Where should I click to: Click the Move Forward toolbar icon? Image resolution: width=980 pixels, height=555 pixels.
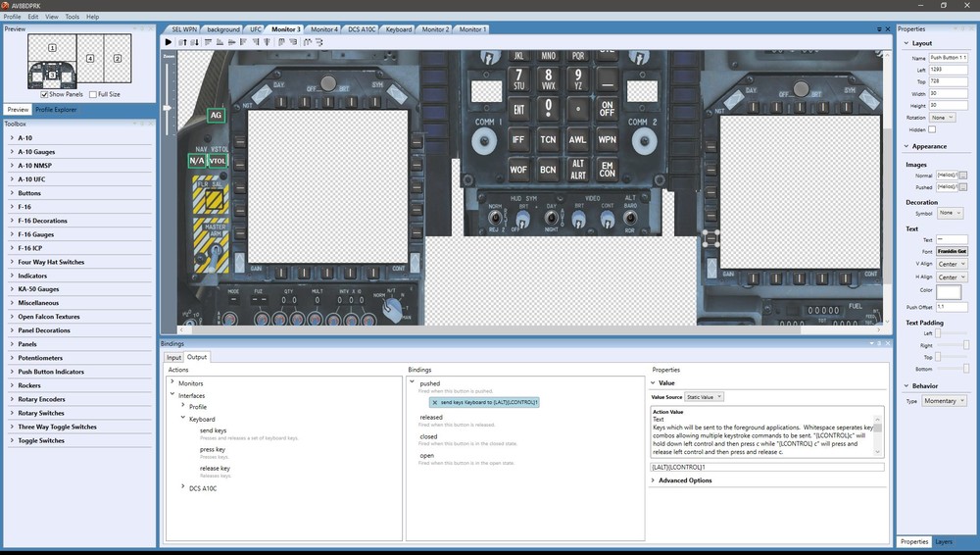[x=182, y=42]
